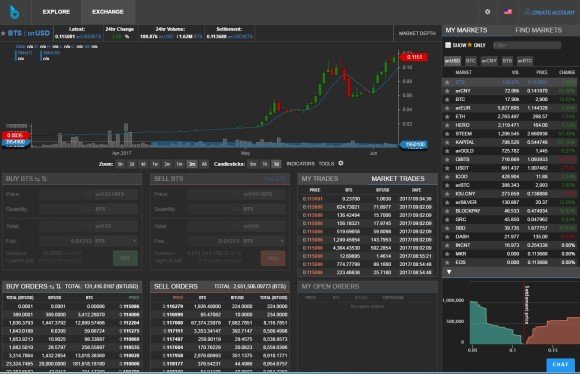
Task: Open the EXPLORE menu item
Action: click(x=56, y=12)
